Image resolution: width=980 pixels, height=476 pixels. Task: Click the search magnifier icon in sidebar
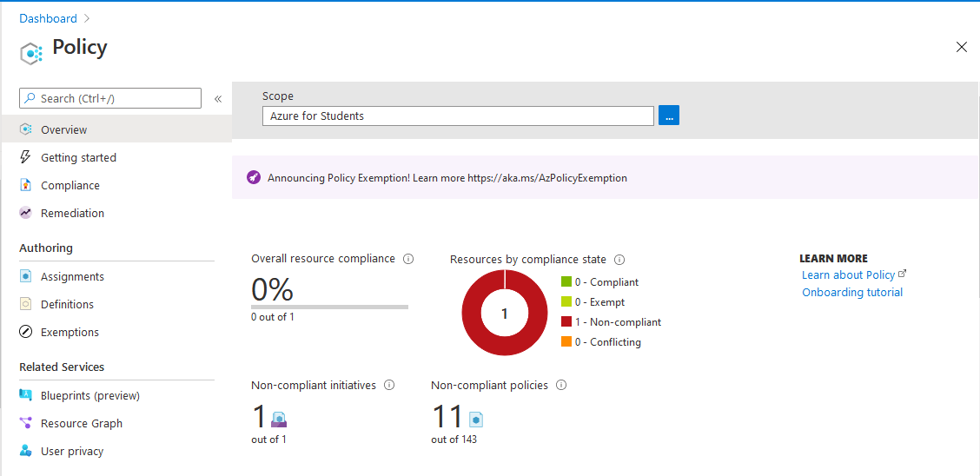tap(30, 98)
